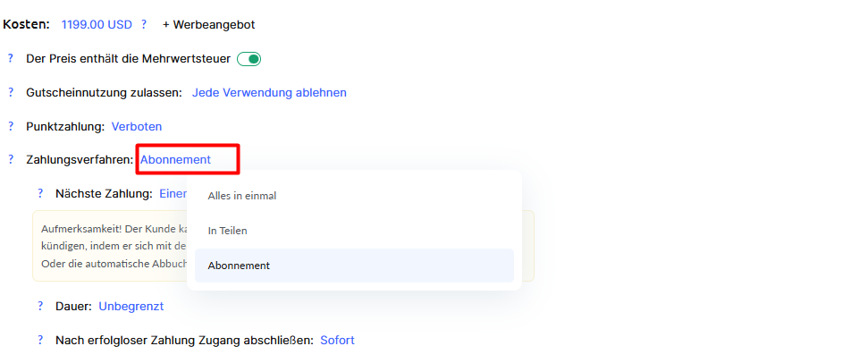Add a Werbeangebot promotional offer
Screen dimensions: 868x363
(208, 24)
